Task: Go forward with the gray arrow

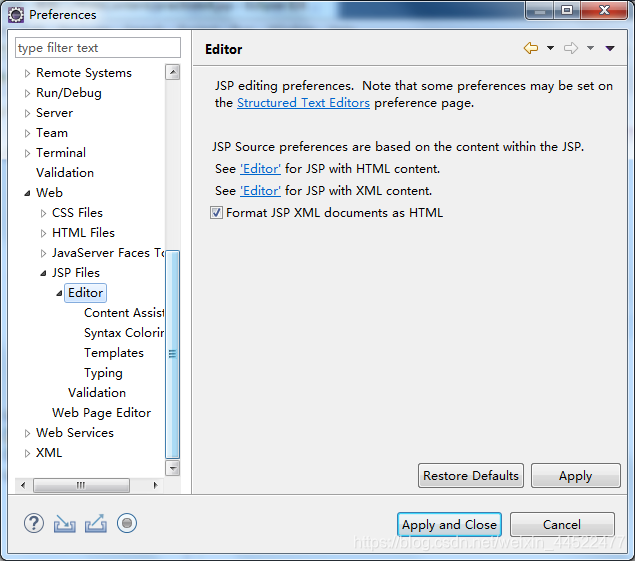Action: [x=571, y=48]
